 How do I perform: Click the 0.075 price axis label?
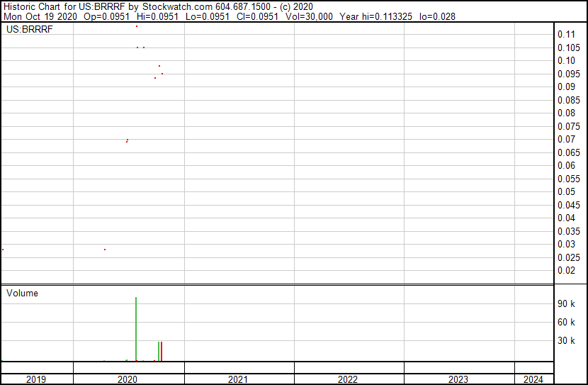pos(569,126)
